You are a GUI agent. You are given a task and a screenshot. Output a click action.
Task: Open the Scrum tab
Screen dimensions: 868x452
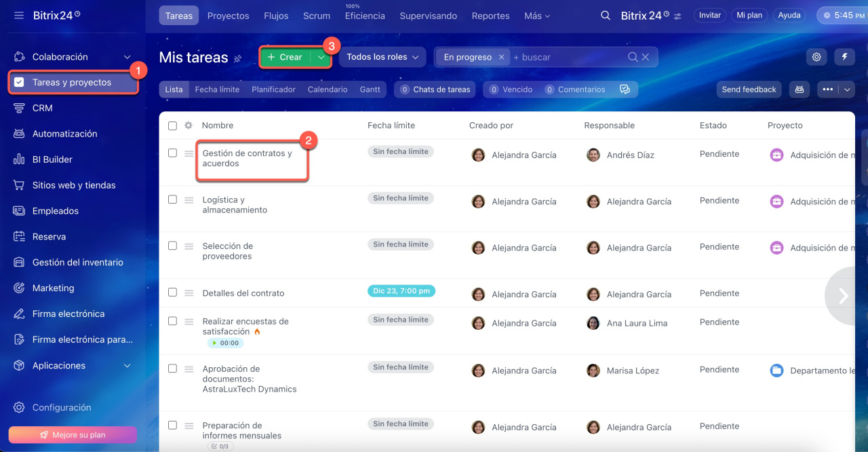click(317, 16)
